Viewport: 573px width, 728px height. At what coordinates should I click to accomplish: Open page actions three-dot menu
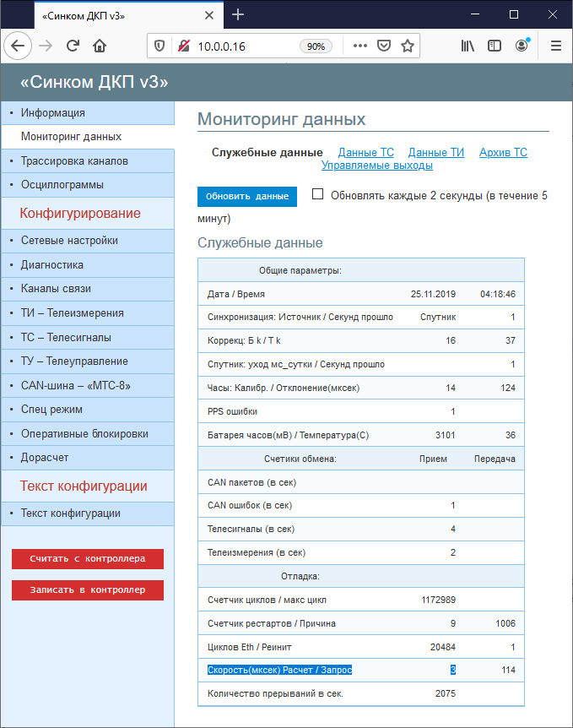click(x=359, y=46)
